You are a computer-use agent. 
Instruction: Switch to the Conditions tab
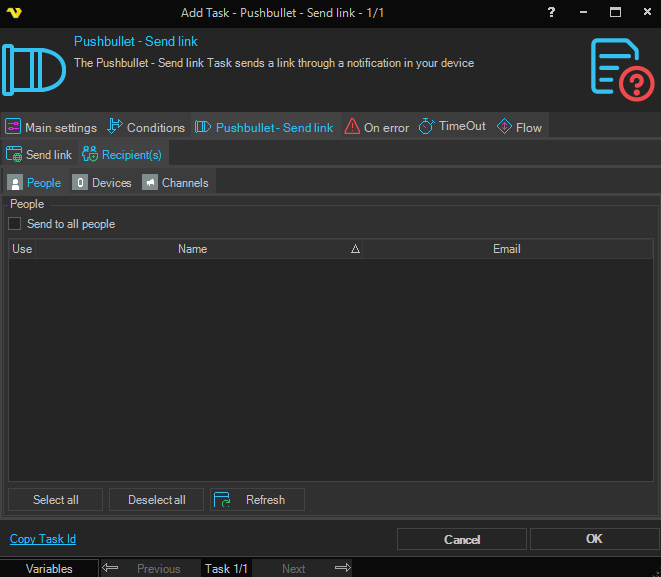[146, 127]
